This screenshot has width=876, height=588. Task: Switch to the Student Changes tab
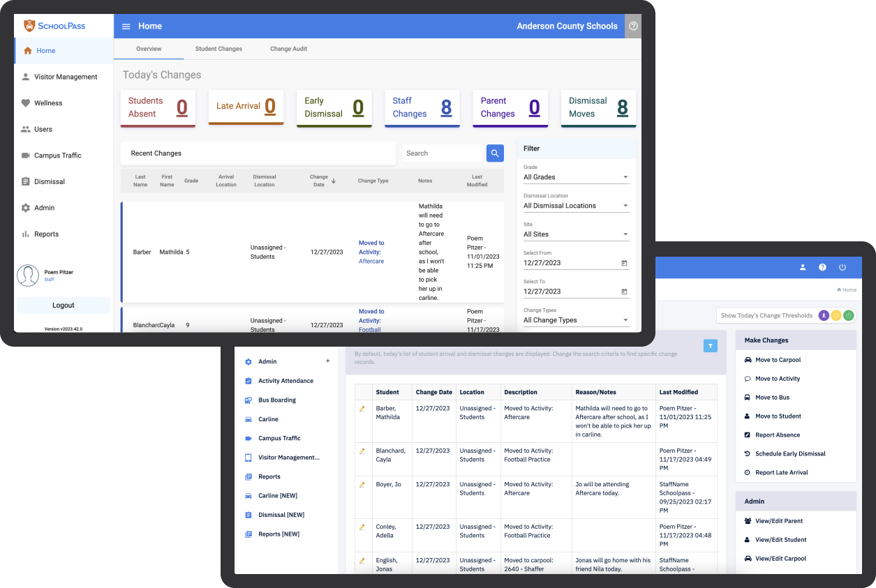pos(218,49)
